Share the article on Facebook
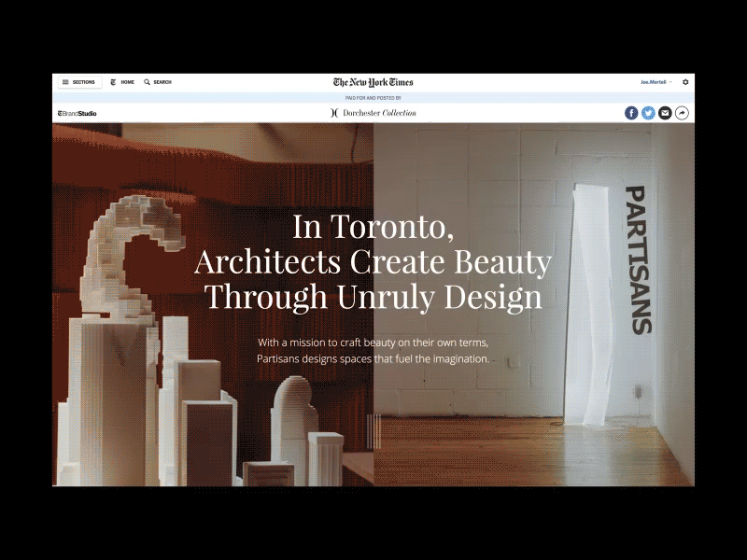747x560 pixels. pos(631,113)
